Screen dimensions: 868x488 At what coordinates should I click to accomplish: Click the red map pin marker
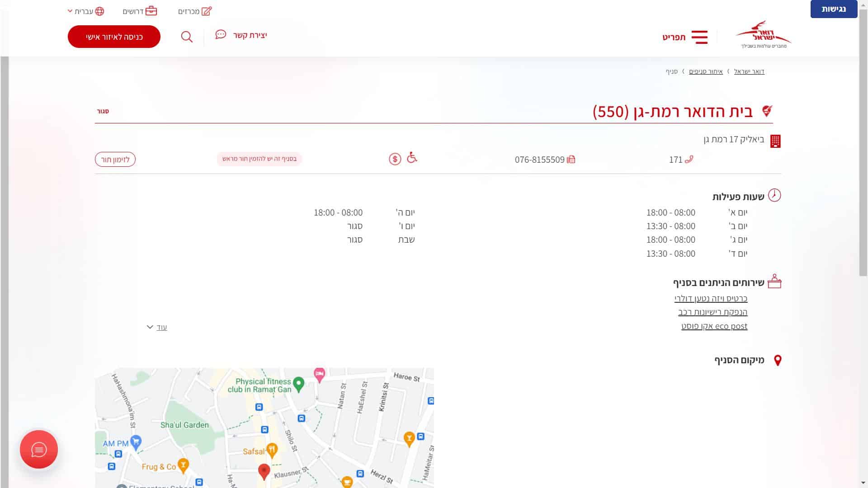[x=264, y=471]
